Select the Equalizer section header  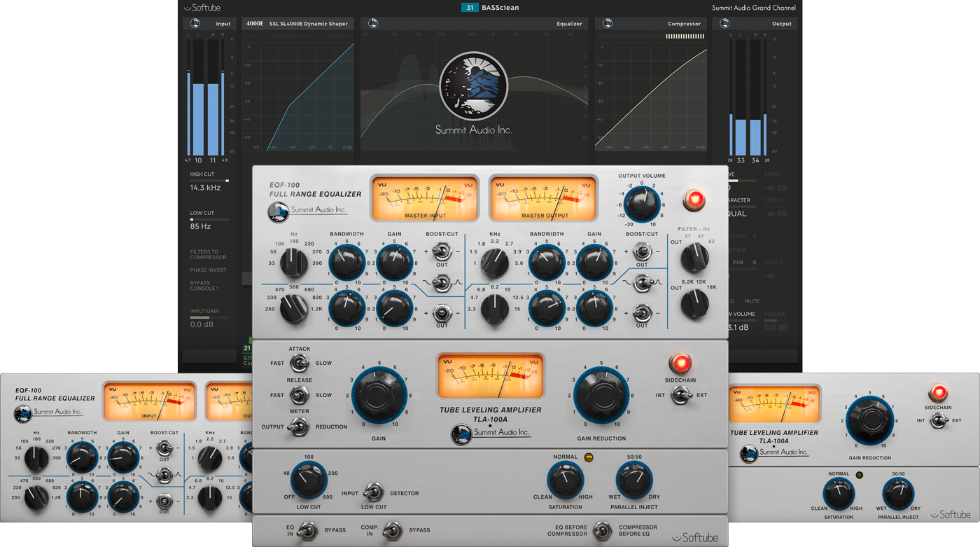point(568,24)
